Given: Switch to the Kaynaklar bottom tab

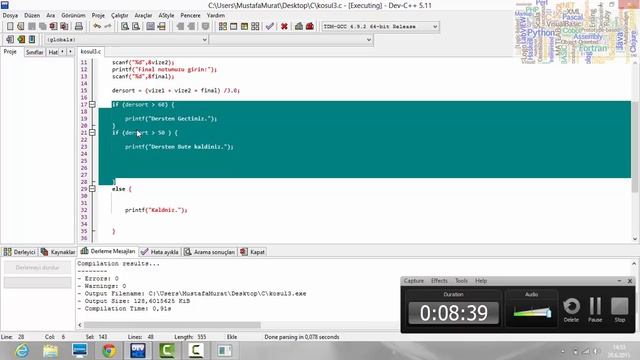Looking at the screenshot, I should (x=58, y=252).
